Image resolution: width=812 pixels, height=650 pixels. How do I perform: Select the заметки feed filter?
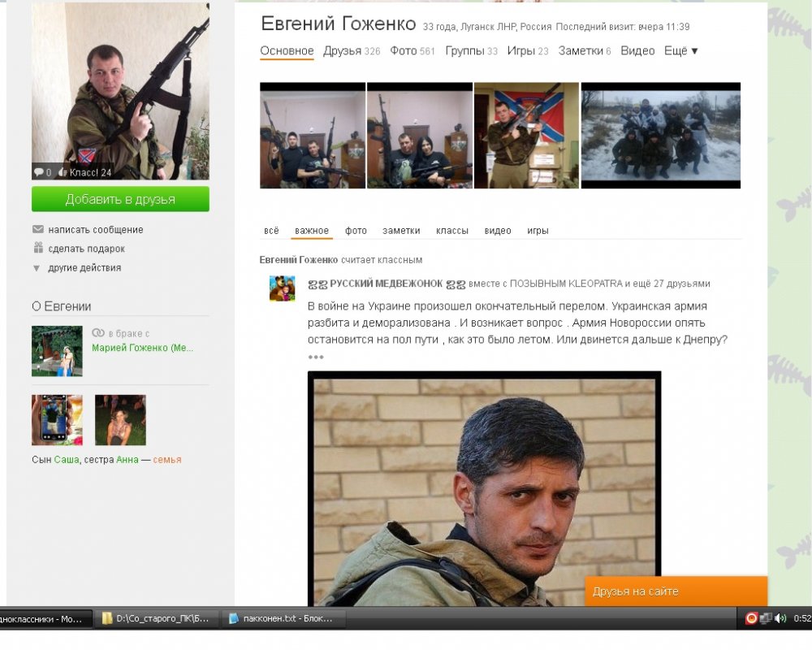click(x=401, y=231)
